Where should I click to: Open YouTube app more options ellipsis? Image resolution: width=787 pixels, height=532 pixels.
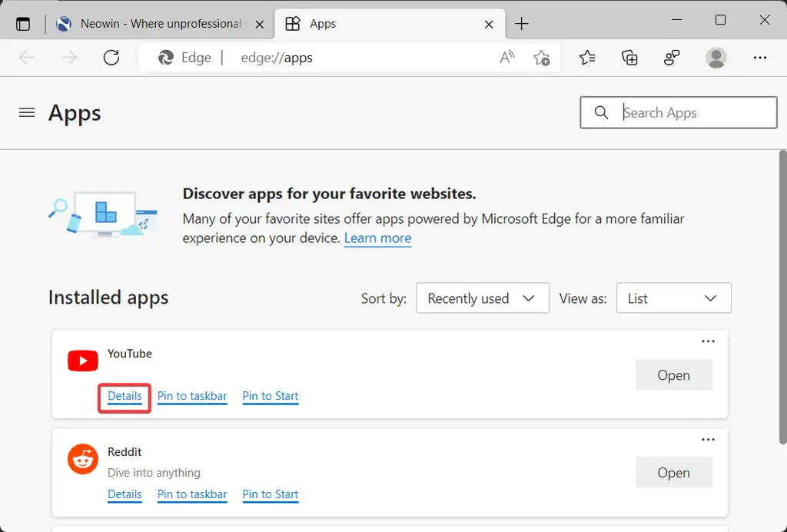click(x=708, y=342)
